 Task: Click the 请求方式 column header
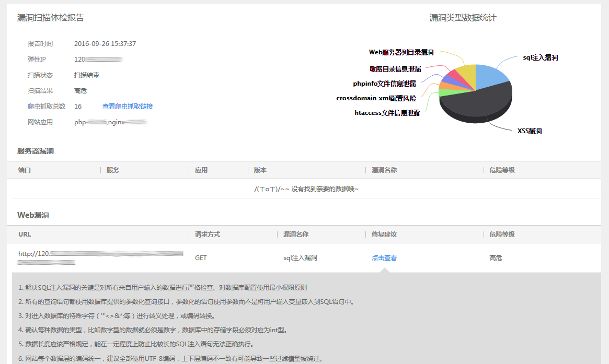207,234
